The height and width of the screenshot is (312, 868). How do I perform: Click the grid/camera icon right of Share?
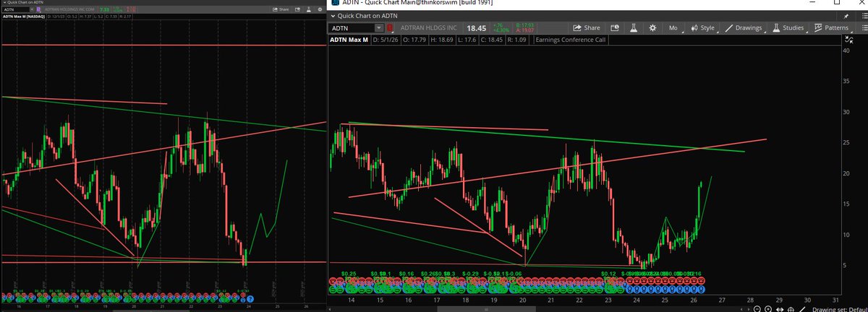(x=615, y=27)
